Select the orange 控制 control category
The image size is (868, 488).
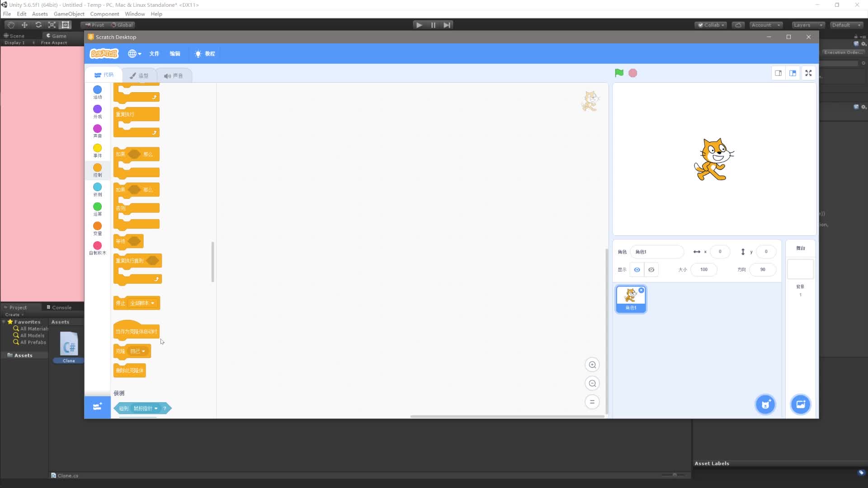97,170
